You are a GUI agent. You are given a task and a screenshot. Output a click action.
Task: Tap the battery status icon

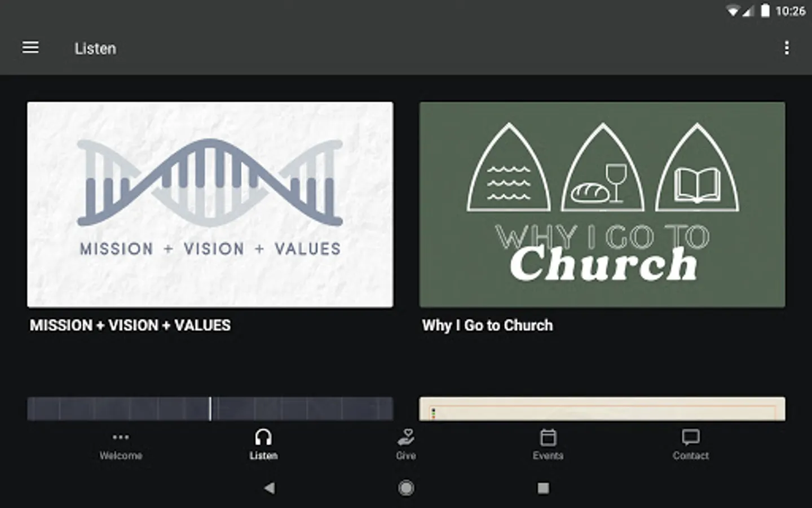(x=765, y=11)
